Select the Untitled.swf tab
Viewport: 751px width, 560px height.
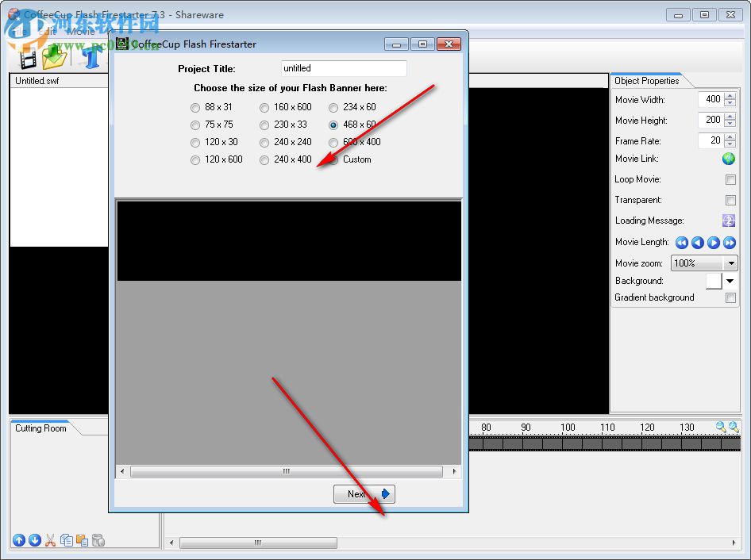pyautogui.click(x=37, y=81)
